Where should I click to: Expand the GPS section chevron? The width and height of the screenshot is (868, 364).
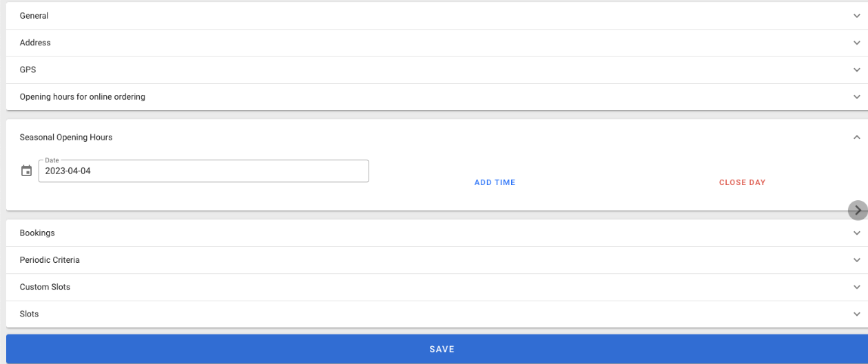coord(857,70)
